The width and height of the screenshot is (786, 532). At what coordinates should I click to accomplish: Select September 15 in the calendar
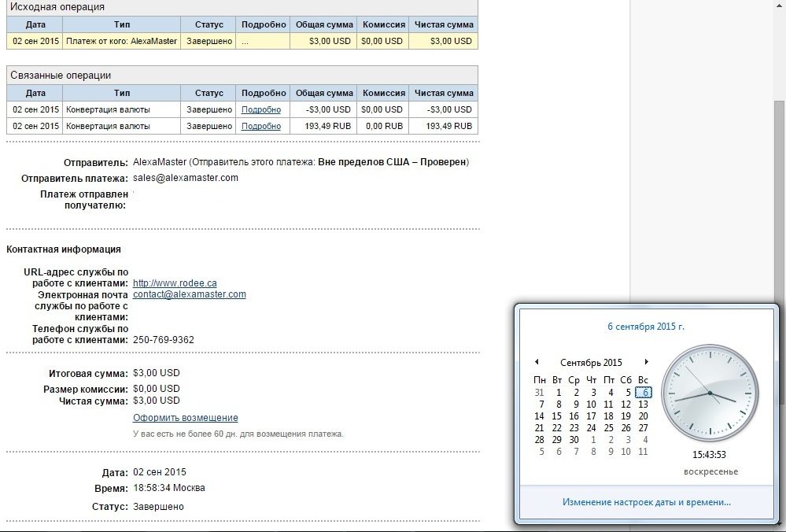click(557, 416)
